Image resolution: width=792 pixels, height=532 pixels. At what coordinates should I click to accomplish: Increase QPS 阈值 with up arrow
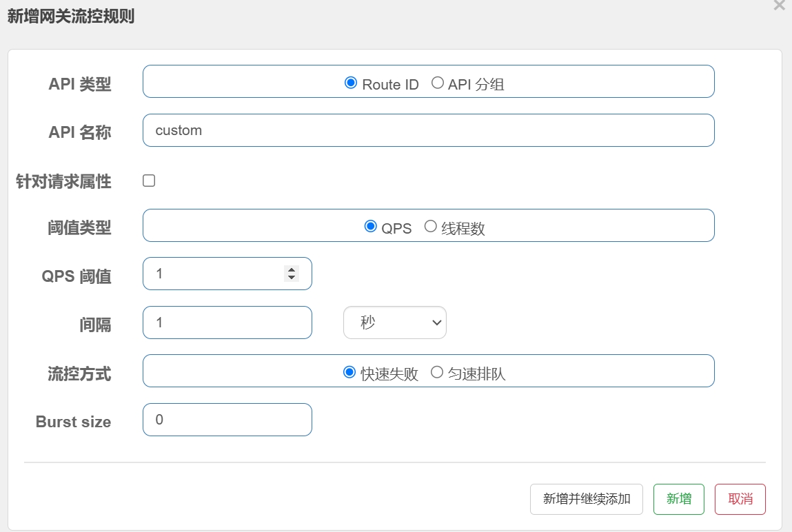click(x=292, y=270)
